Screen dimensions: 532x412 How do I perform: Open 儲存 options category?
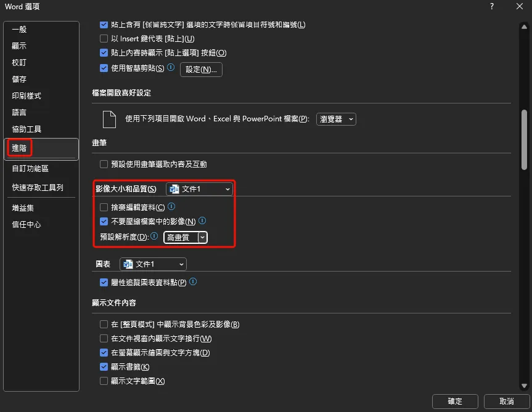41,79
